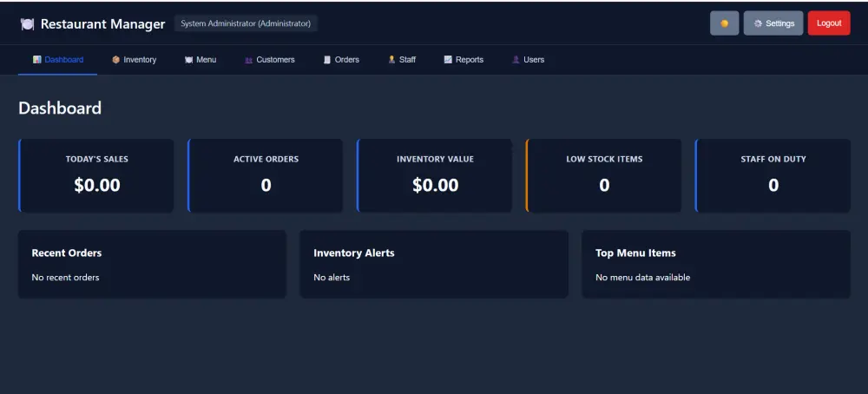Click the "No menu data available" text

pos(642,277)
